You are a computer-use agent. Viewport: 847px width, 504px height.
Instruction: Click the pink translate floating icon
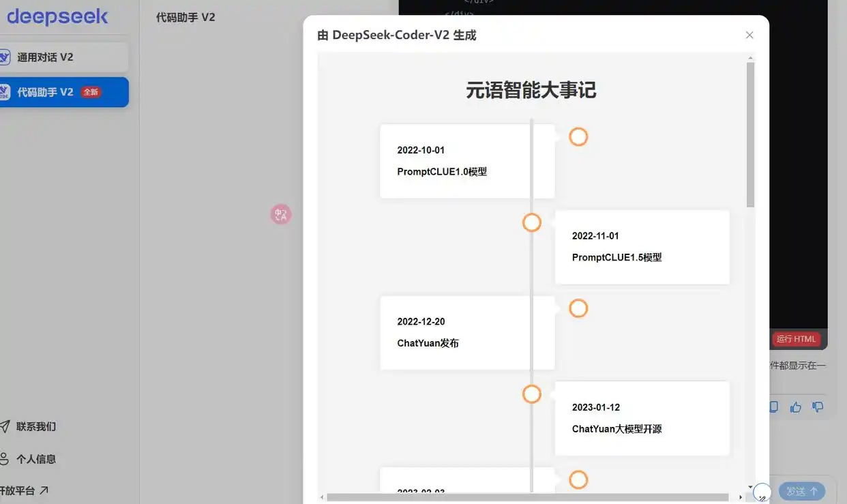281,215
